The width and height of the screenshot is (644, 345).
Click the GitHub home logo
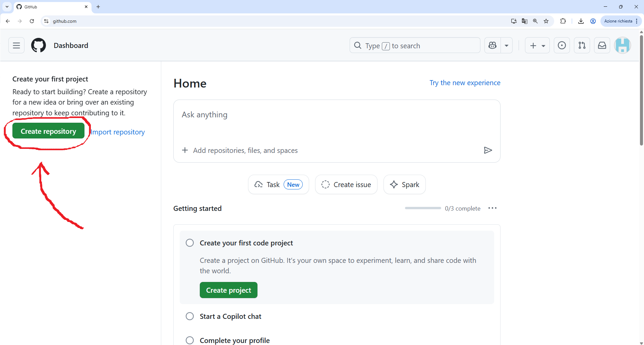38,45
